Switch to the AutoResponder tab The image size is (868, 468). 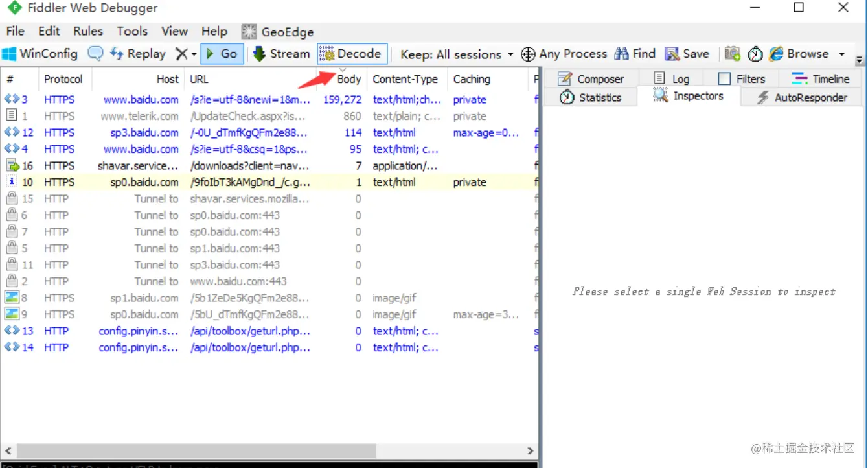(802, 98)
